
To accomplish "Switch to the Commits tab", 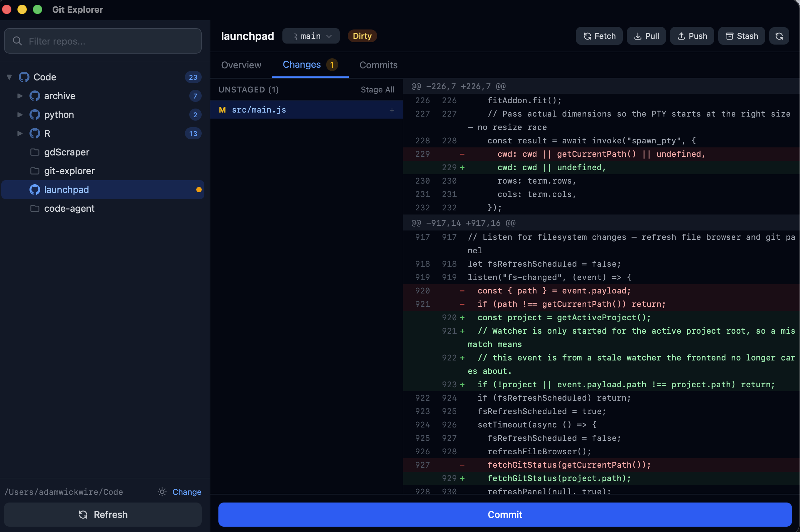I will click(378, 65).
